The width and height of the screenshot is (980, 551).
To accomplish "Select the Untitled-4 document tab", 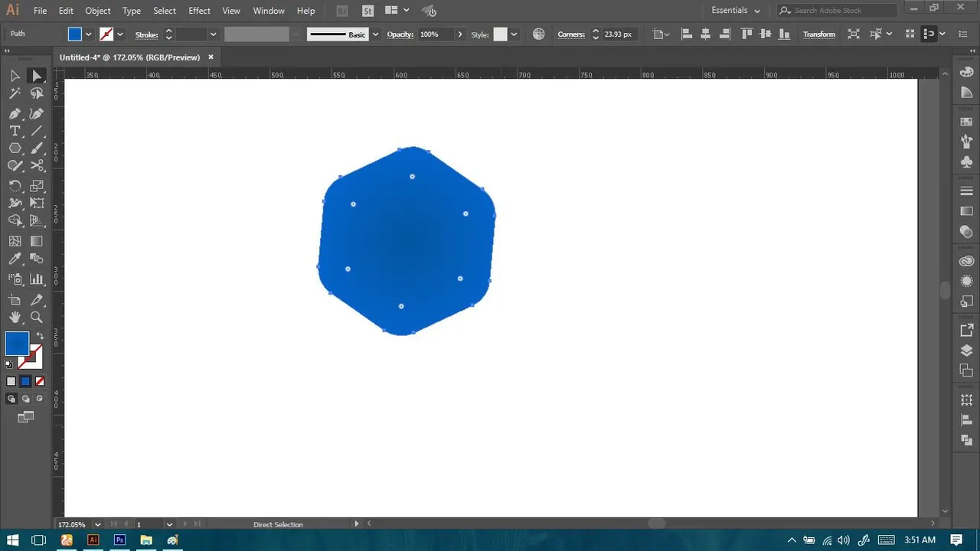I will pos(130,57).
